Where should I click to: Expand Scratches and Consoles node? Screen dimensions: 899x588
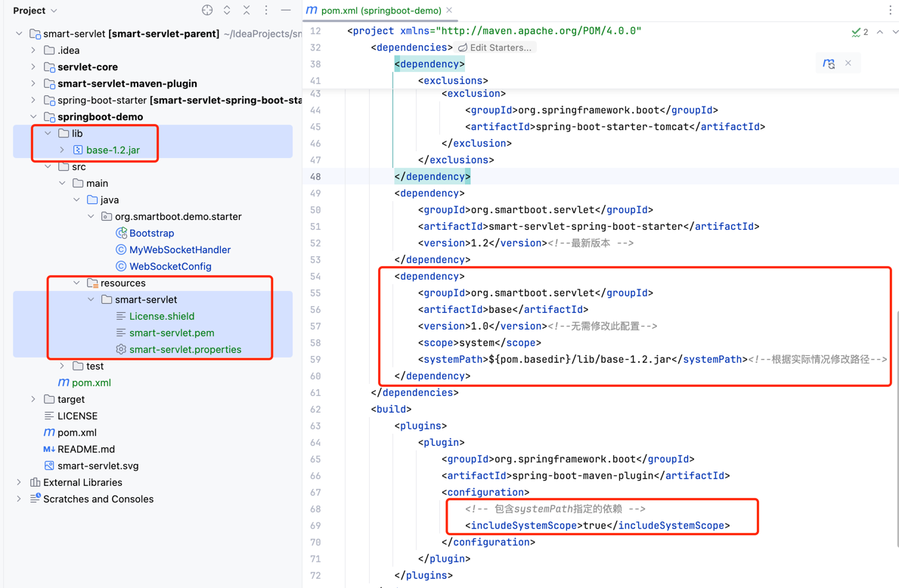coord(19,499)
